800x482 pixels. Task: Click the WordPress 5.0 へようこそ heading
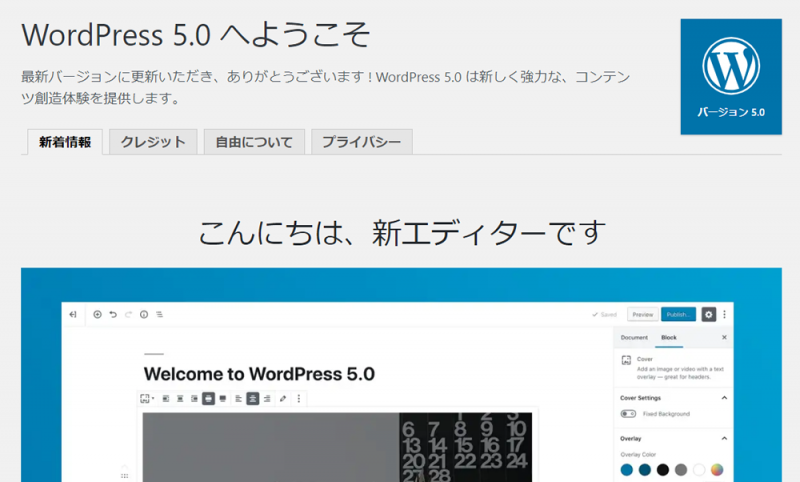(x=196, y=35)
